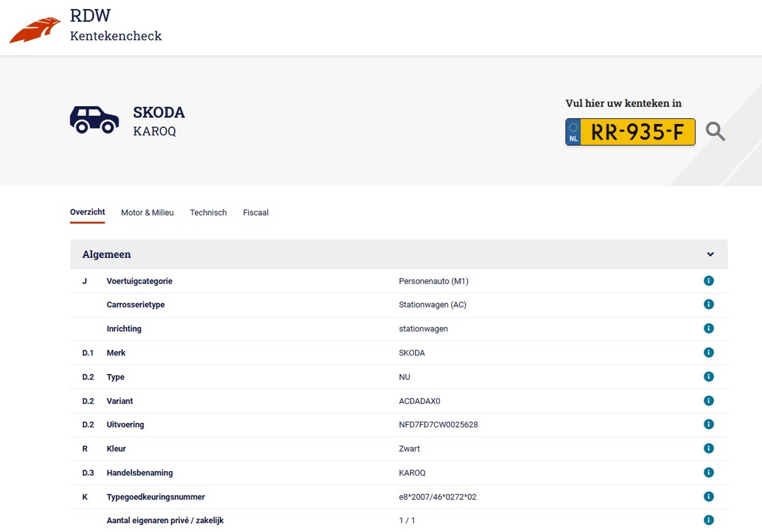Click the Overzicht tab
The width and height of the screenshot is (762, 532).
click(87, 212)
